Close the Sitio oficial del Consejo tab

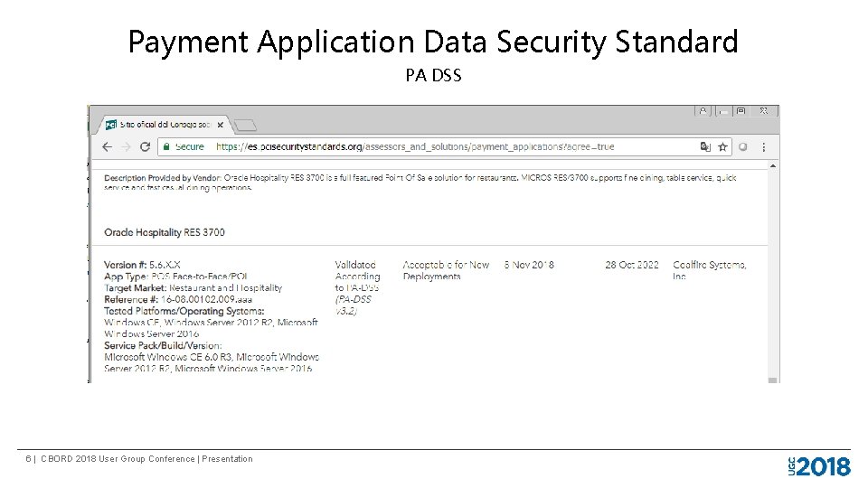tap(221, 125)
